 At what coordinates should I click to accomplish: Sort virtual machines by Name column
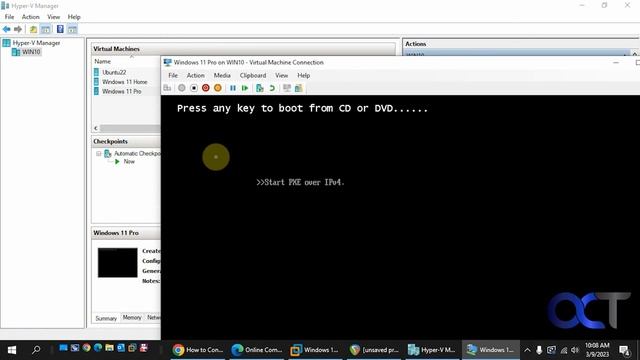[x=102, y=61]
